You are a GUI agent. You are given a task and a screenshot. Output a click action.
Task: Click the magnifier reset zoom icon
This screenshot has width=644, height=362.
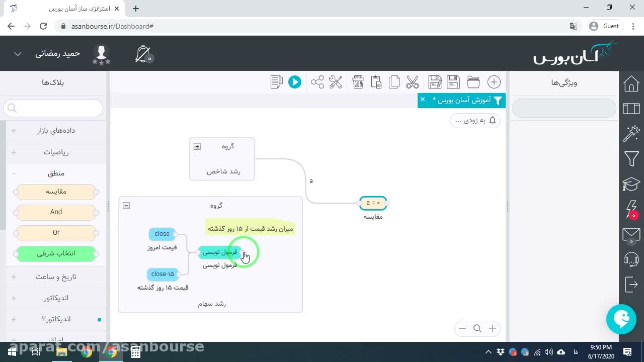pos(477,328)
